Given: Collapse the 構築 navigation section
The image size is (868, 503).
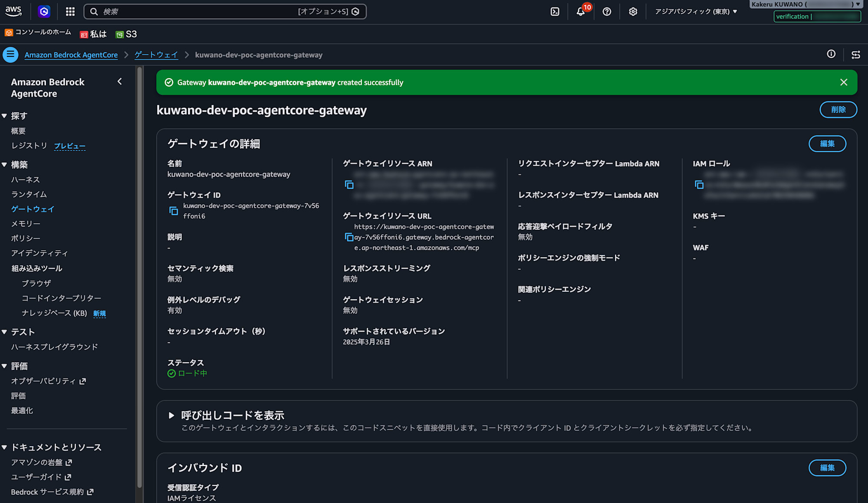Looking at the screenshot, I should [4, 165].
